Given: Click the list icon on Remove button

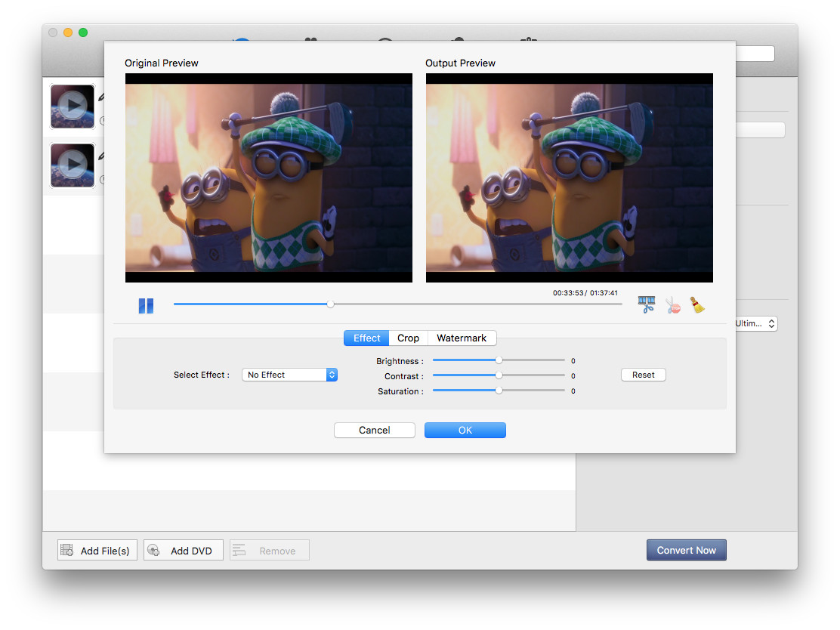Looking at the screenshot, I should pos(239,550).
